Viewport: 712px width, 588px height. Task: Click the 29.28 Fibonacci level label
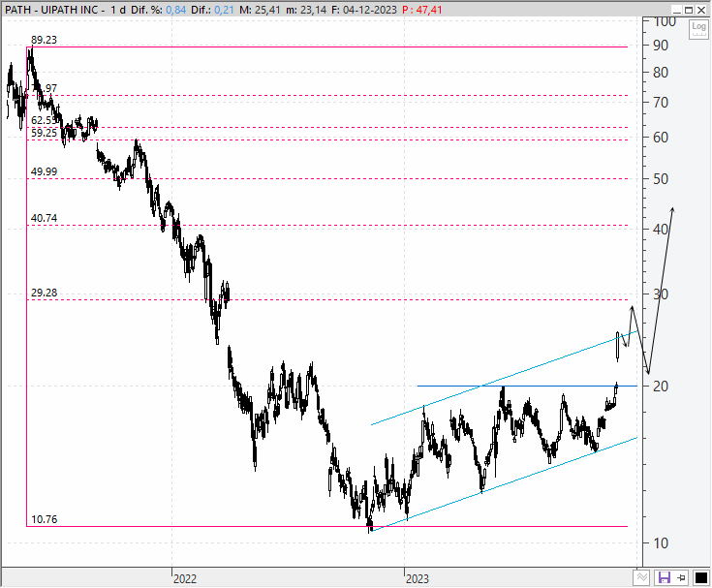(44, 293)
